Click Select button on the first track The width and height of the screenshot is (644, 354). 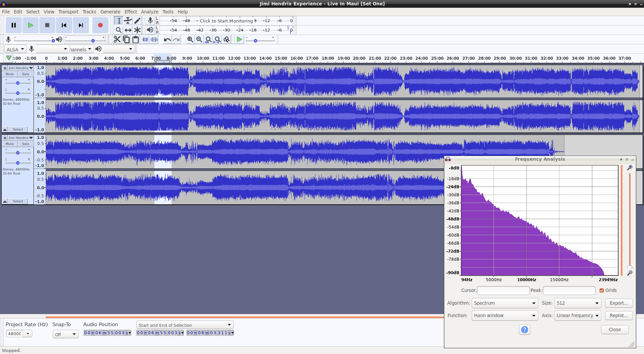pyautogui.click(x=18, y=130)
